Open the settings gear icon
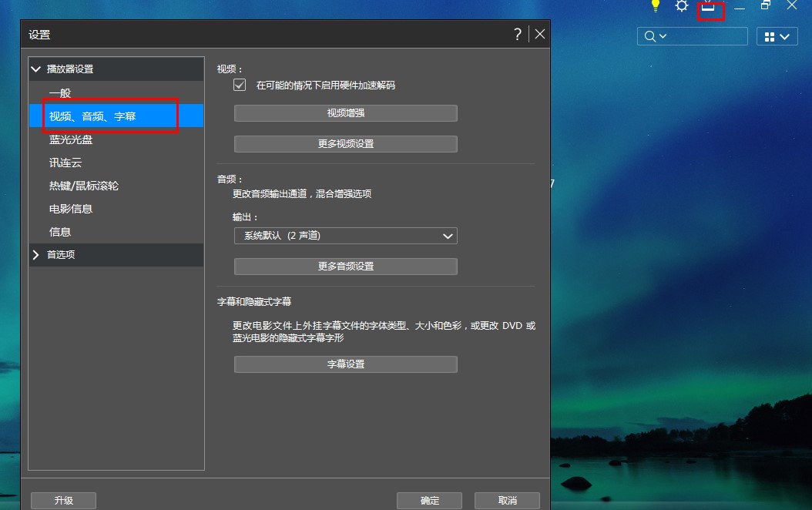 [x=681, y=6]
